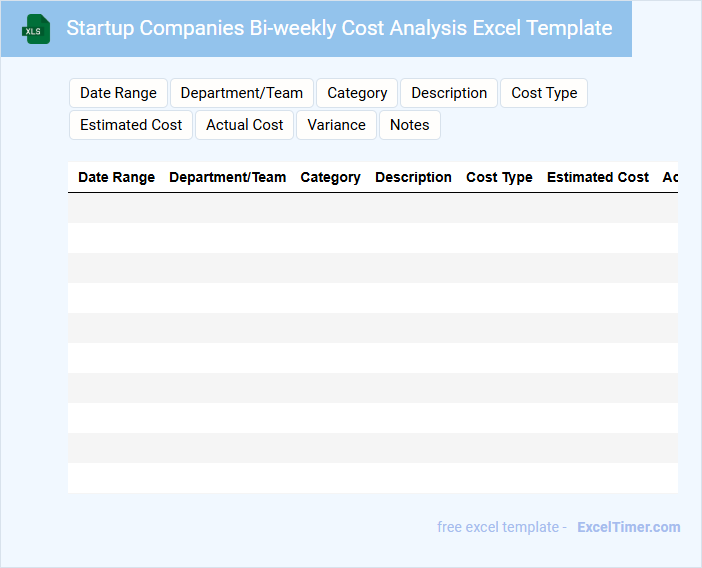Click the template title heading text
This screenshot has width=702, height=568.
(x=339, y=28)
